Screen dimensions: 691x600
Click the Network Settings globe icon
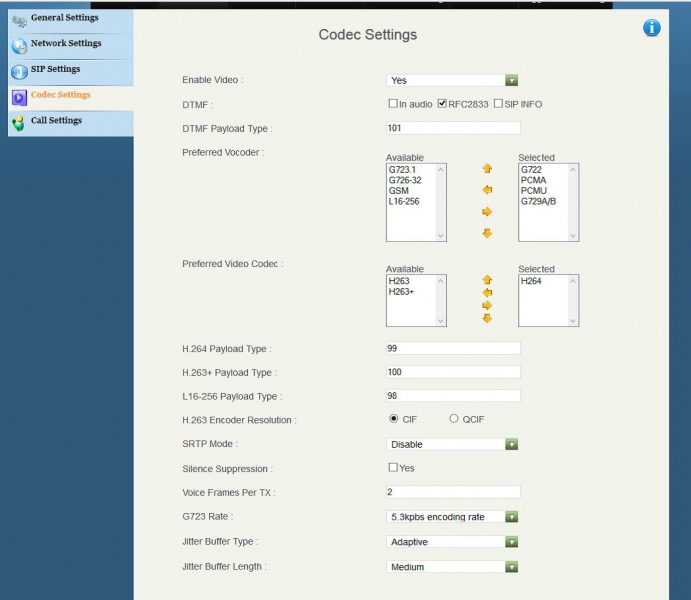click(x=19, y=46)
